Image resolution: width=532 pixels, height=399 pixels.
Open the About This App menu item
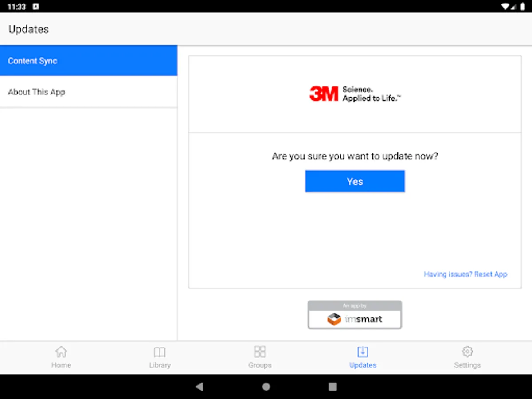(89, 92)
